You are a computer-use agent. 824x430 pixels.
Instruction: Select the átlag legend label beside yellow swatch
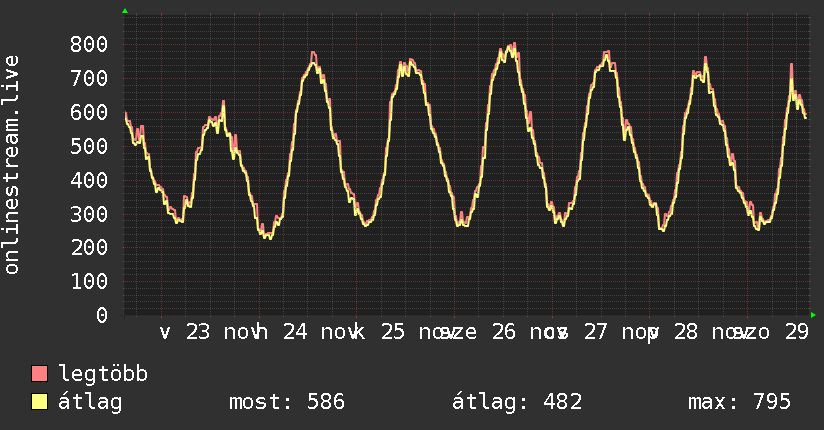pyautogui.click(x=92, y=403)
